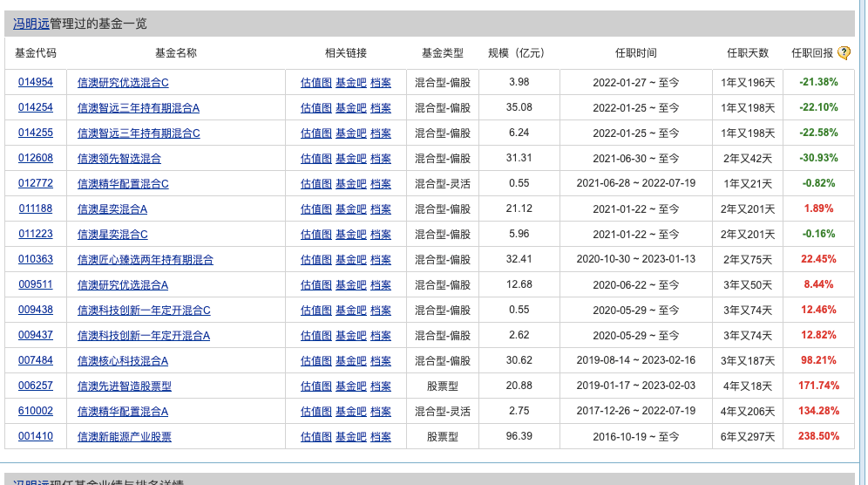This screenshot has width=868, height=485.
Task: Open 信澳智远三年持有期混合A fund name link
Action: point(139,108)
